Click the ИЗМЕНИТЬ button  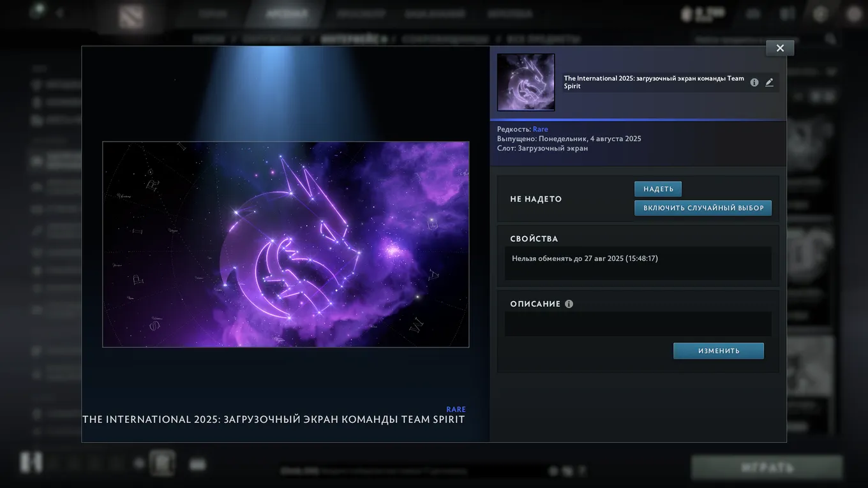pos(719,351)
